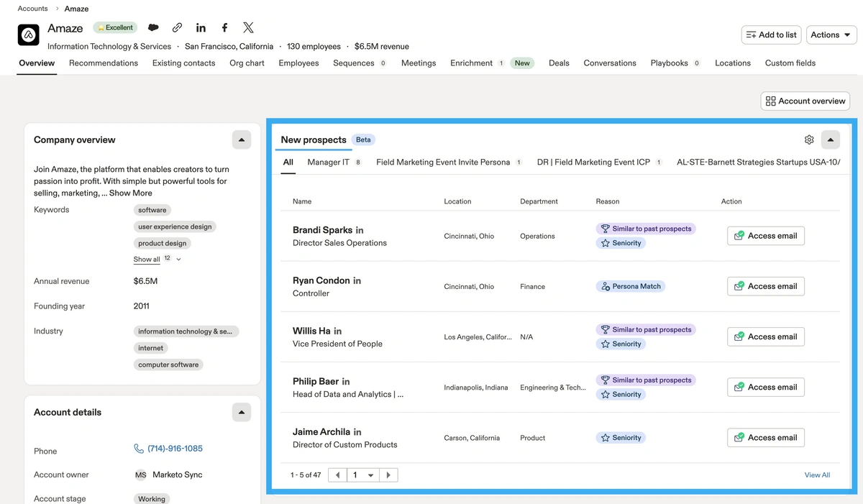Open New prospects settings gear
The height and width of the screenshot is (504, 863).
click(x=809, y=139)
